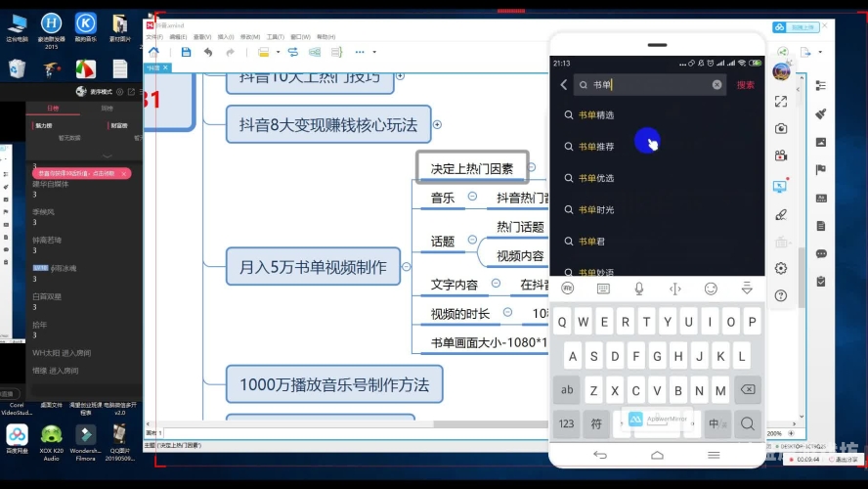Screen dimensions: 868x489
Task: Open the 工具(T) menu
Action: tap(275, 37)
